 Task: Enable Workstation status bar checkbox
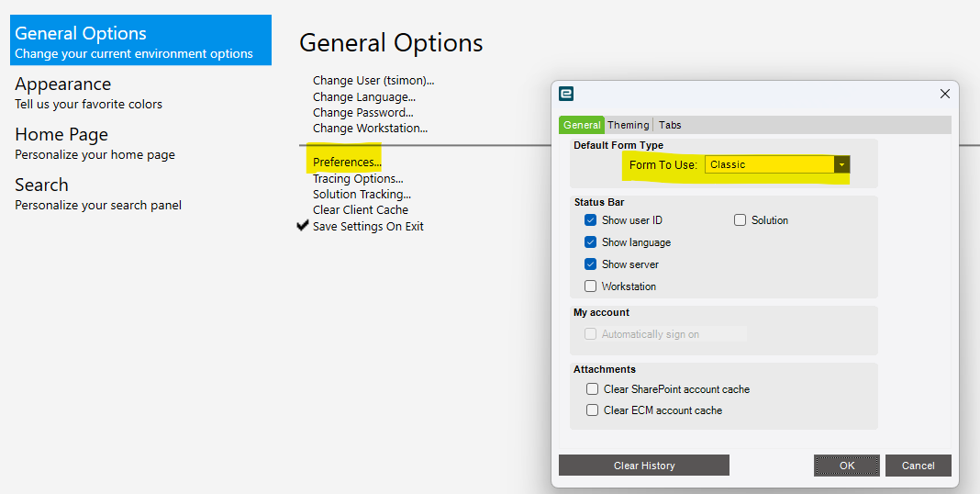click(590, 286)
